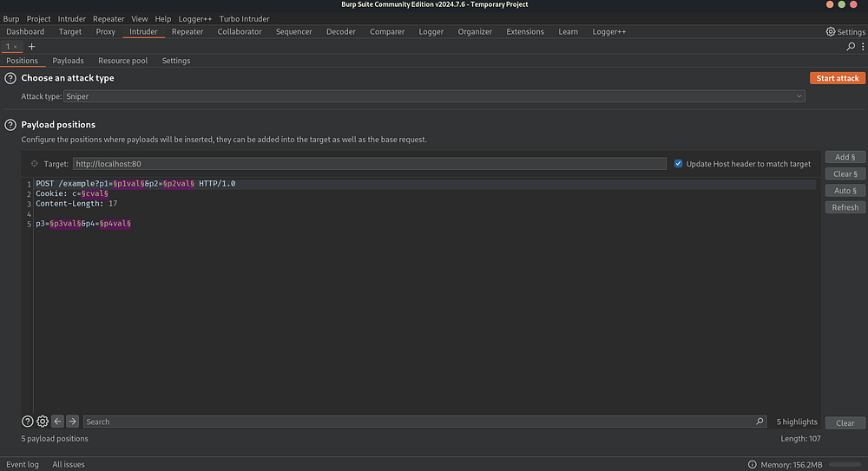The width and height of the screenshot is (868, 471).
Task: Open search settings gear below the request editor
Action: point(43,422)
